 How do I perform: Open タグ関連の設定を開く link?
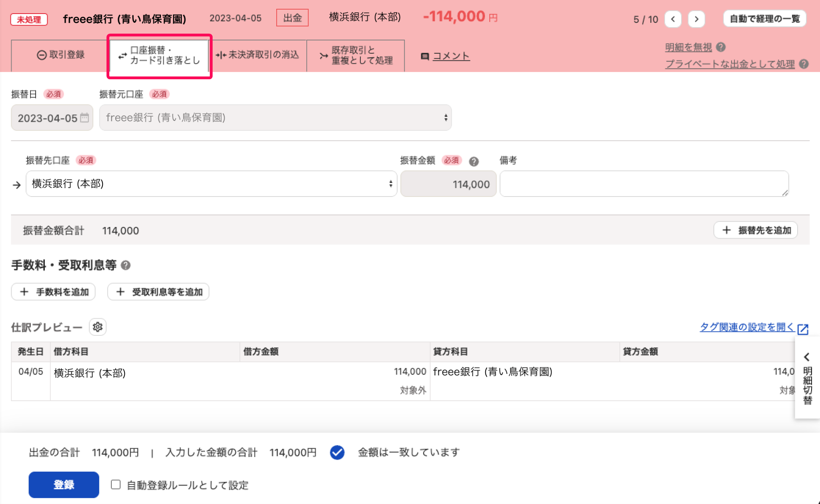pyautogui.click(x=747, y=327)
